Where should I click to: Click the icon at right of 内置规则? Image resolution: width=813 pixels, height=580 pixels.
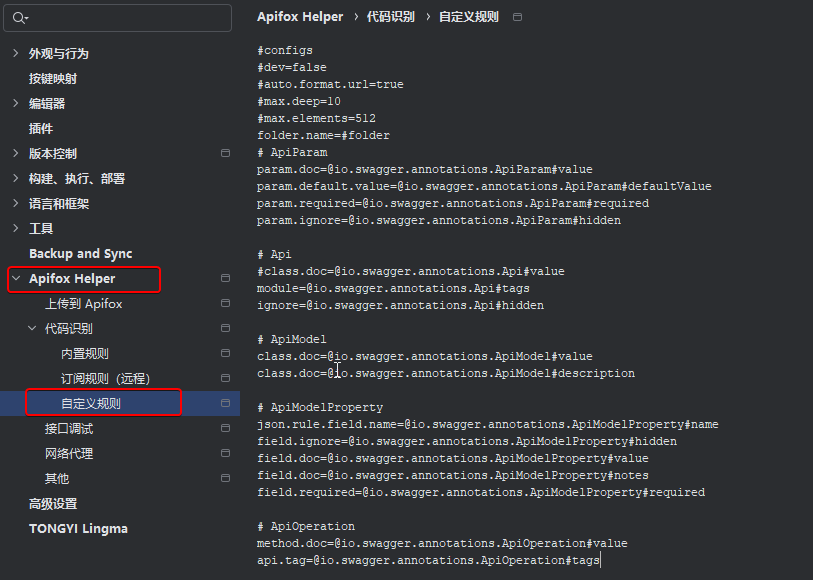pyautogui.click(x=225, y=353)
